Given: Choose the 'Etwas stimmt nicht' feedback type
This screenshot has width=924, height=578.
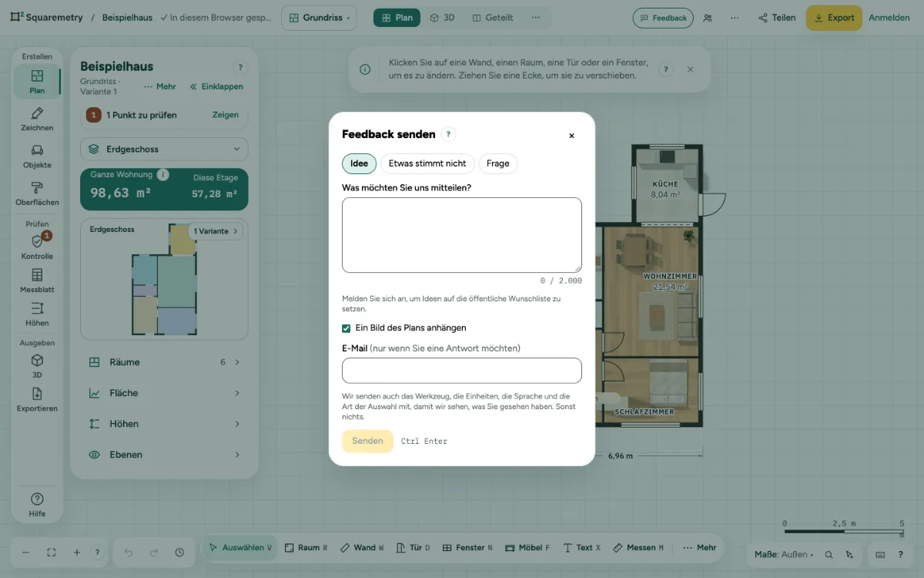Looking at the screenshot, I should pyautogui.click(x=427, y=163).
